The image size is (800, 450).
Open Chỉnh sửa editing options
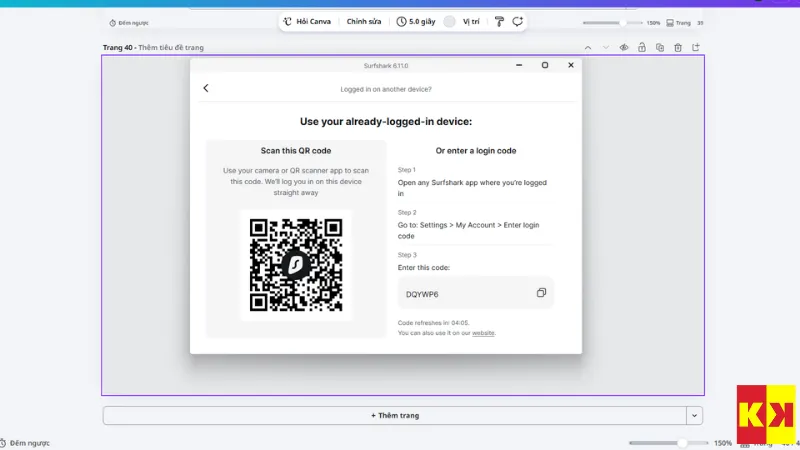[x=364, y=21]
